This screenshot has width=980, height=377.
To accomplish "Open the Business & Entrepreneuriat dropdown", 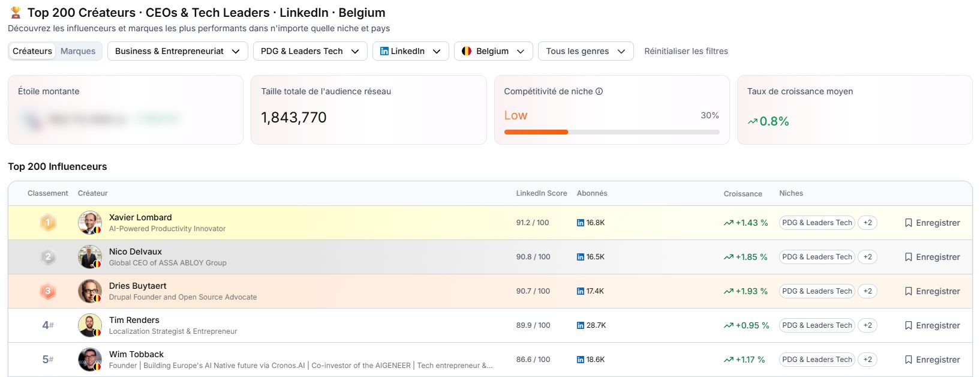I will pyautogui.click(x=178, y=51).
